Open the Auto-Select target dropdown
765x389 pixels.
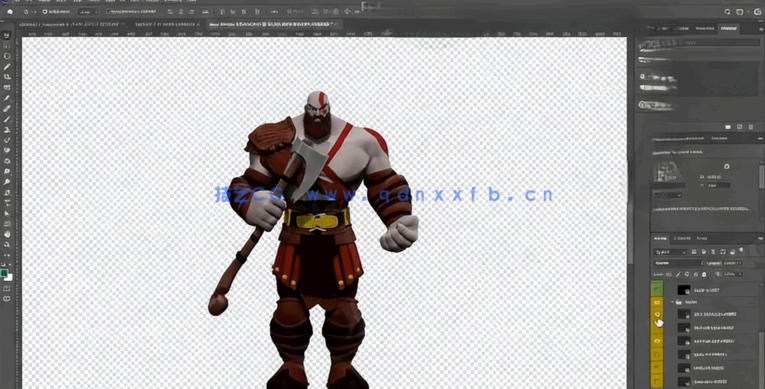89,11
